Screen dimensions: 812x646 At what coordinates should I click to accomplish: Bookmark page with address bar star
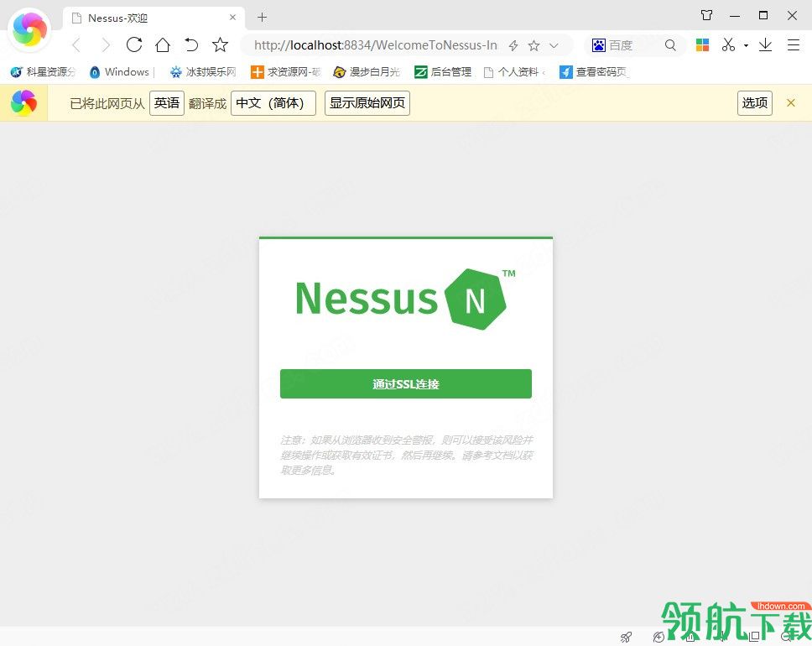click(x=534, y=45)
